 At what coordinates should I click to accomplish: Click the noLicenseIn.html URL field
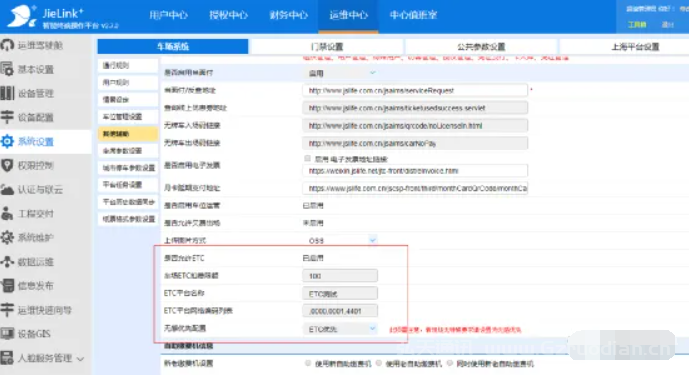[415, 126]
